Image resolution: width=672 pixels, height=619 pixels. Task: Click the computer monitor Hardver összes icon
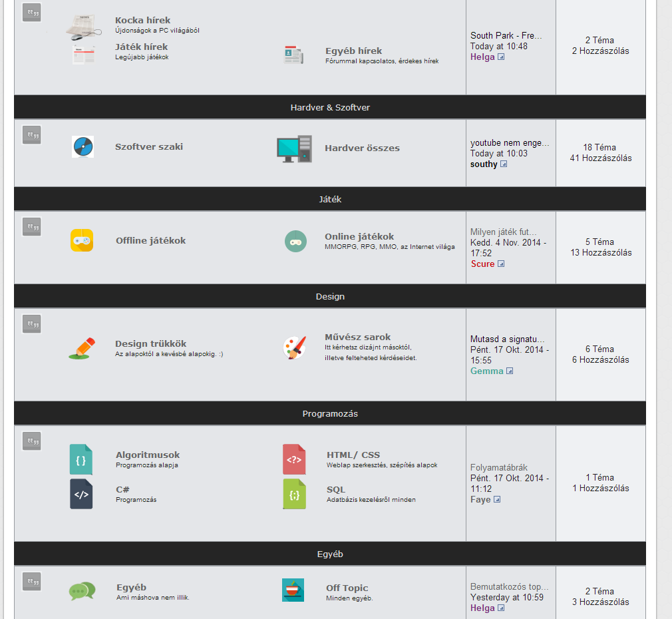click(x=295, y=148)
